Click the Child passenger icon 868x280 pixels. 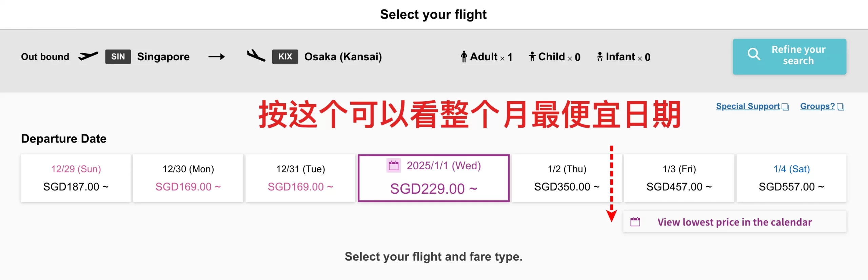tap(532, 57)
